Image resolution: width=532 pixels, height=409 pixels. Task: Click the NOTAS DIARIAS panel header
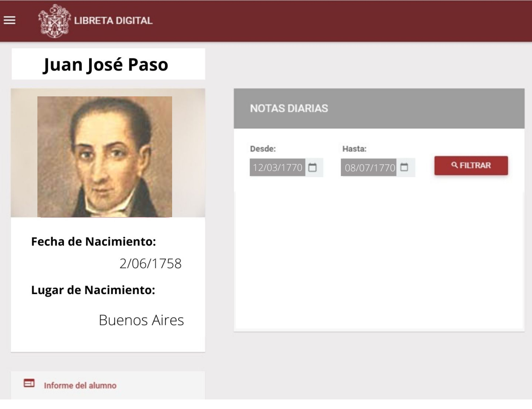[379, 108]
